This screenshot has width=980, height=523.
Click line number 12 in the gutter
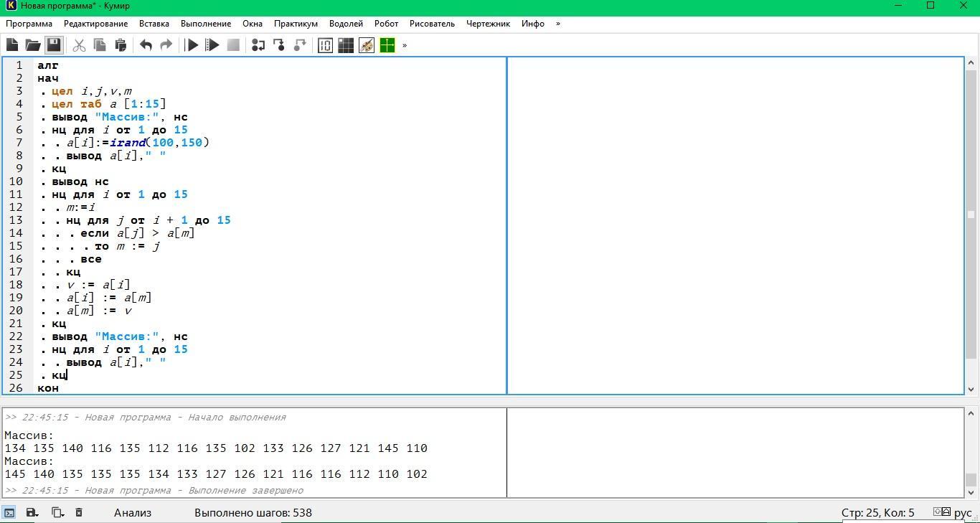pos(17,207)
